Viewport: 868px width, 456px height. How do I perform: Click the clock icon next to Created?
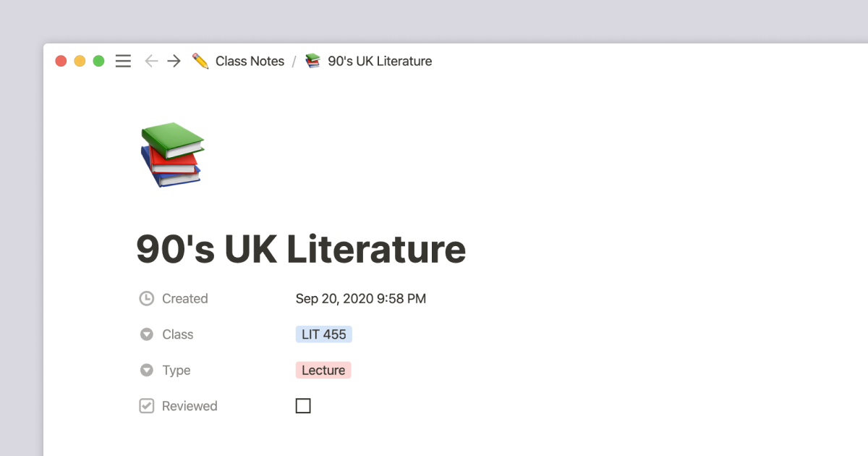pyautogui.click(x=146, y=298)
